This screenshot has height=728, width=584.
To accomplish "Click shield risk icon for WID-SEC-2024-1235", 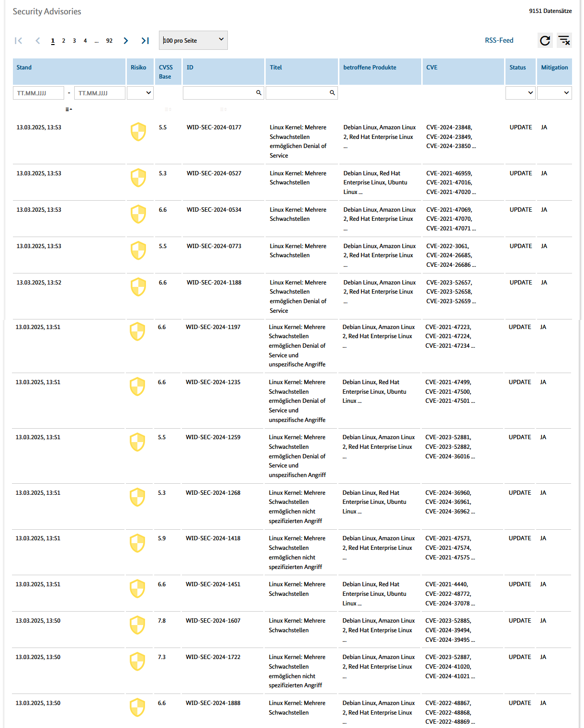I will point(137,387).
